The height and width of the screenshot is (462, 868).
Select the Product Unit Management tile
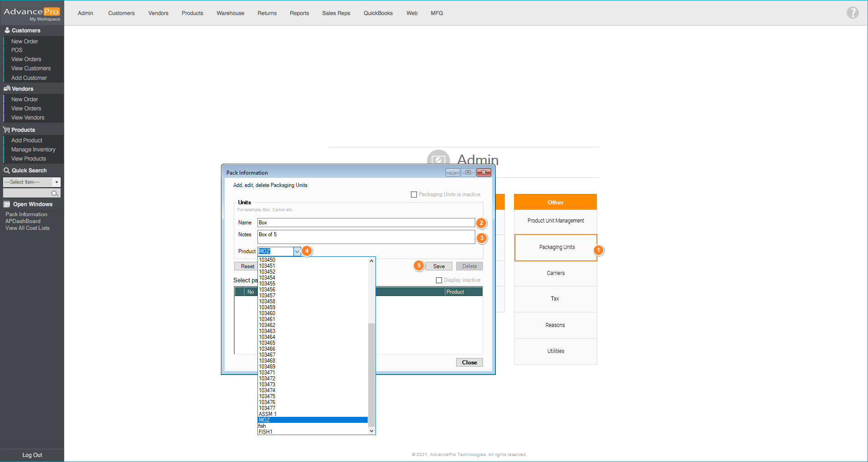[x=555, y=221]
